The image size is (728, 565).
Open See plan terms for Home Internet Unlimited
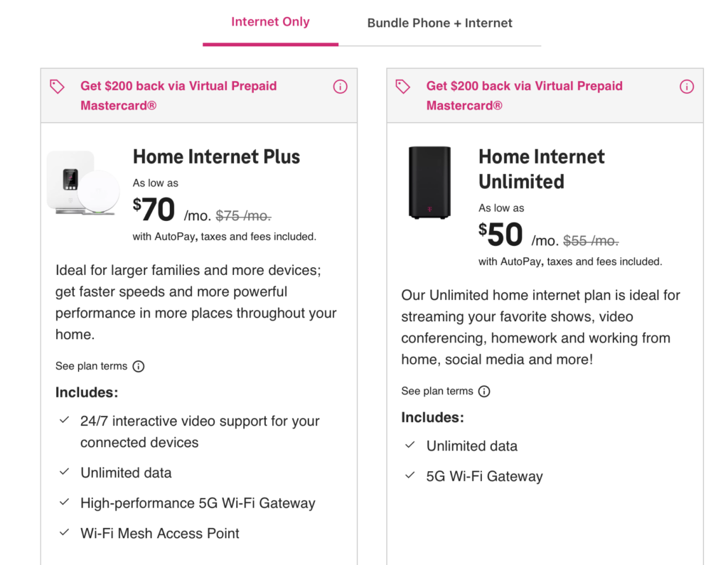[437, 392]
